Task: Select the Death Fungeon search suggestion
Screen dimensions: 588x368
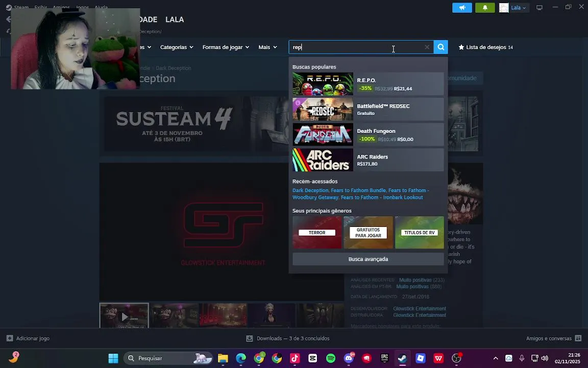Action: 368,134
